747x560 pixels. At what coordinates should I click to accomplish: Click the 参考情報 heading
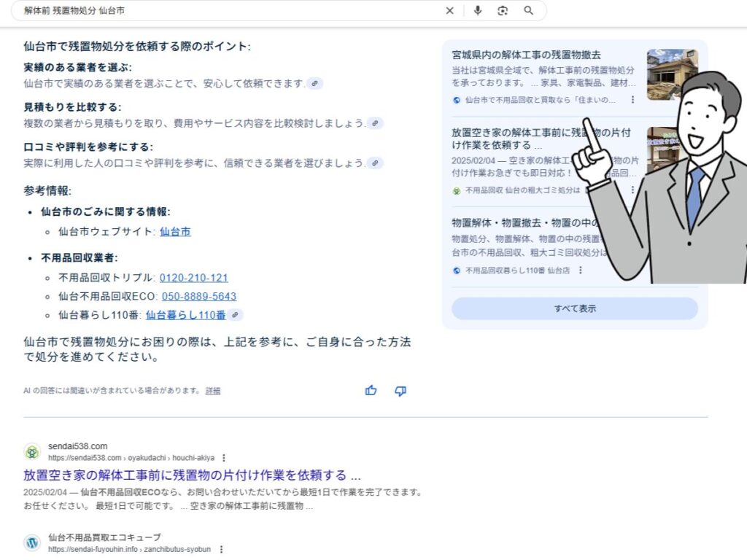coord(47,190)
